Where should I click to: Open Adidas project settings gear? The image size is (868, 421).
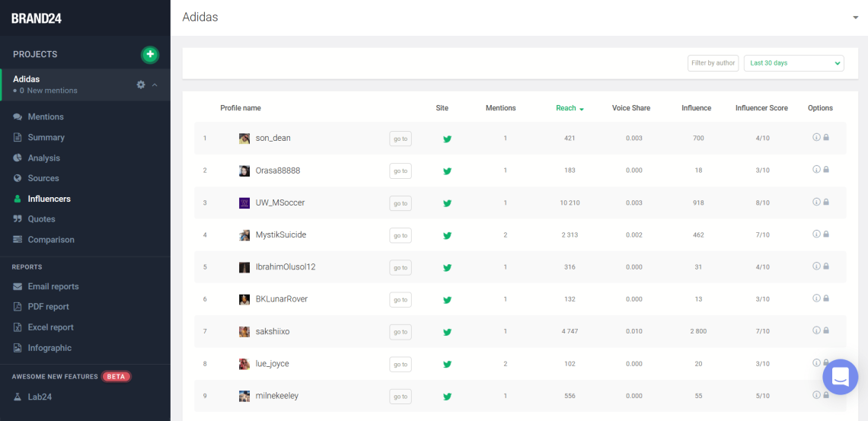pyautogui.click(x=141, y=85)
